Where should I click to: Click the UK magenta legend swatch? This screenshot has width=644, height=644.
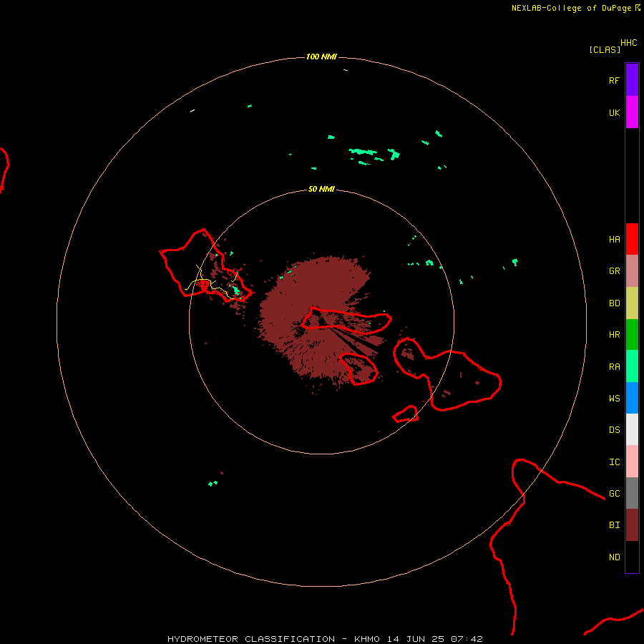pyautogui.click(x=632, y=112)
